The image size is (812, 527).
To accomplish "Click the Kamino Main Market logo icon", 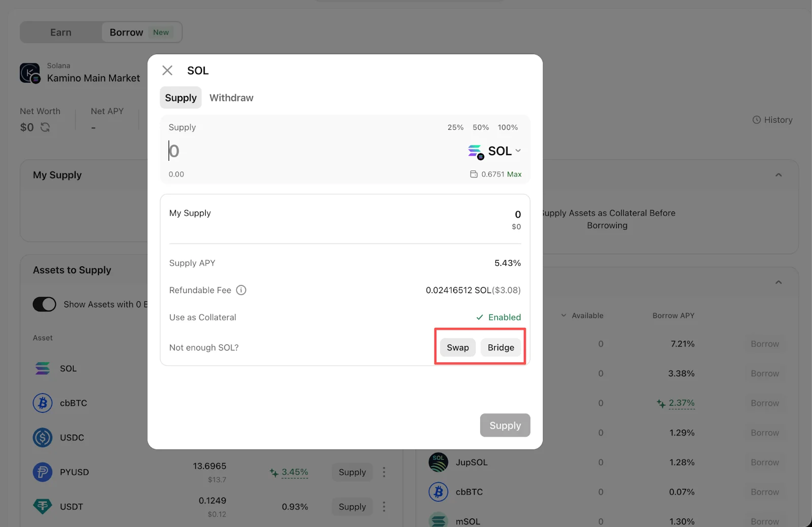I will pos(30,73).
